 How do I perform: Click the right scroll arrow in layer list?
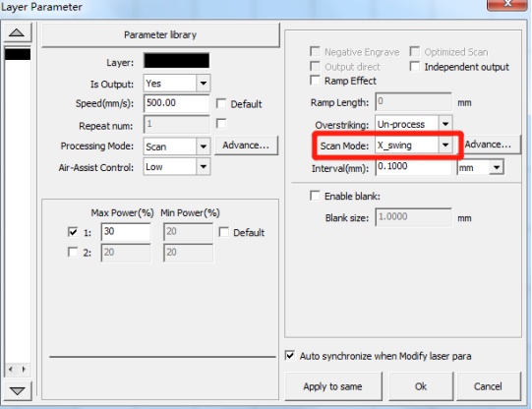[24, 369]
